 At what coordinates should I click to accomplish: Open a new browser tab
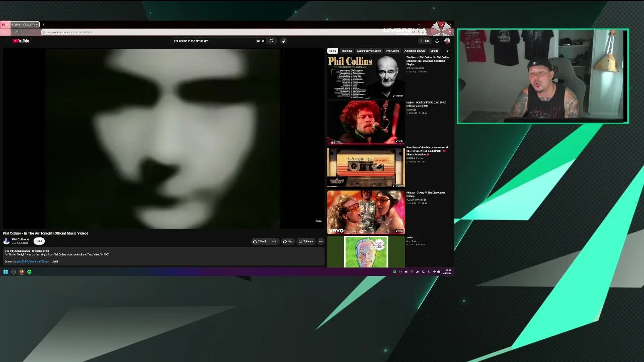(43, 24)
